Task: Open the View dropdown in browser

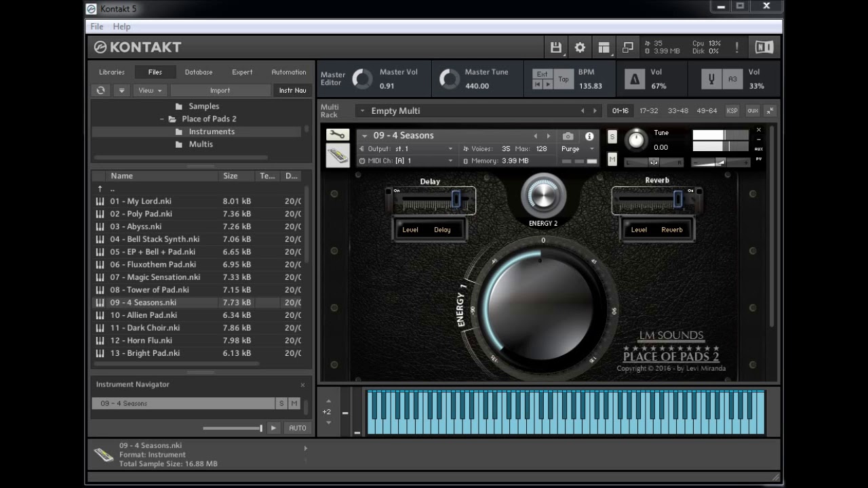Action: [150, 90]
